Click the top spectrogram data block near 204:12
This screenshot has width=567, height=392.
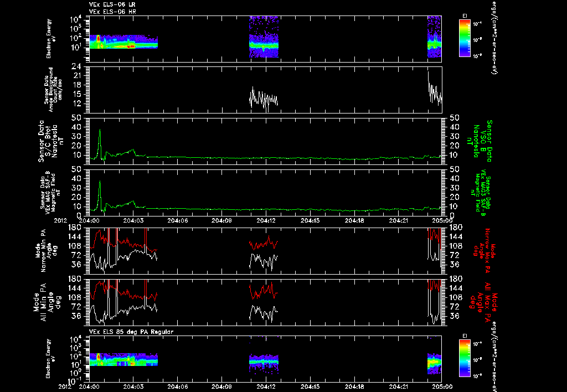pyautogui.click(x=264, y=37)
